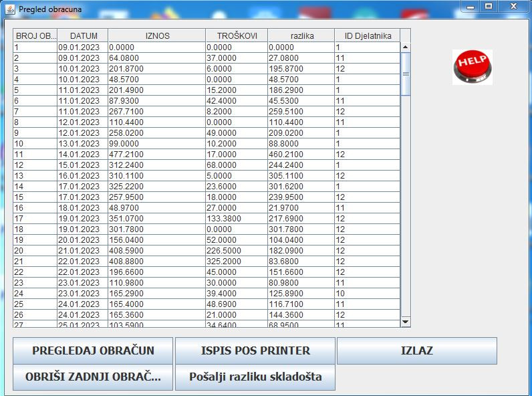
Task: Maximize the Pregled obracuna window
Action: (x=489, y=6)
